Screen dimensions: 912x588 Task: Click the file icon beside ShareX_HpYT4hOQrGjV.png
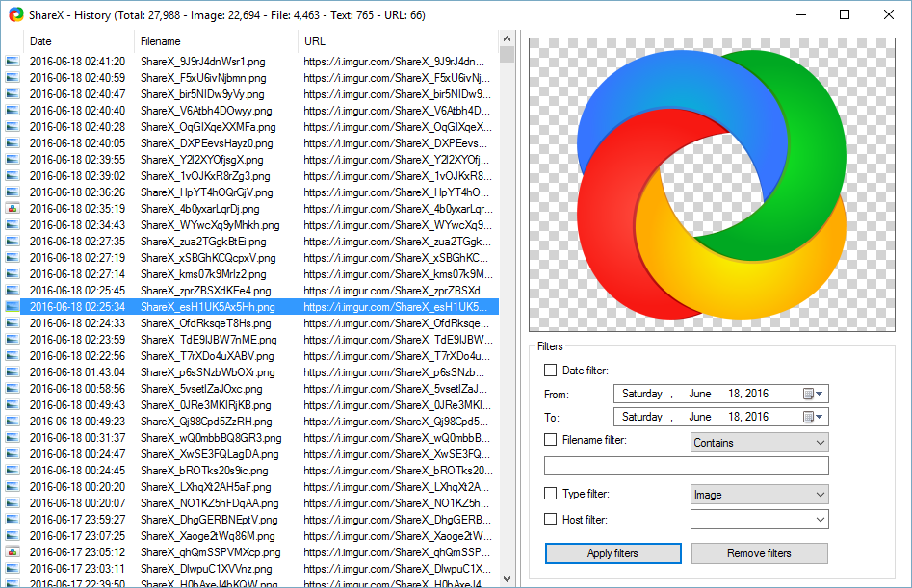pyautogui.click(x=13, y=192)
